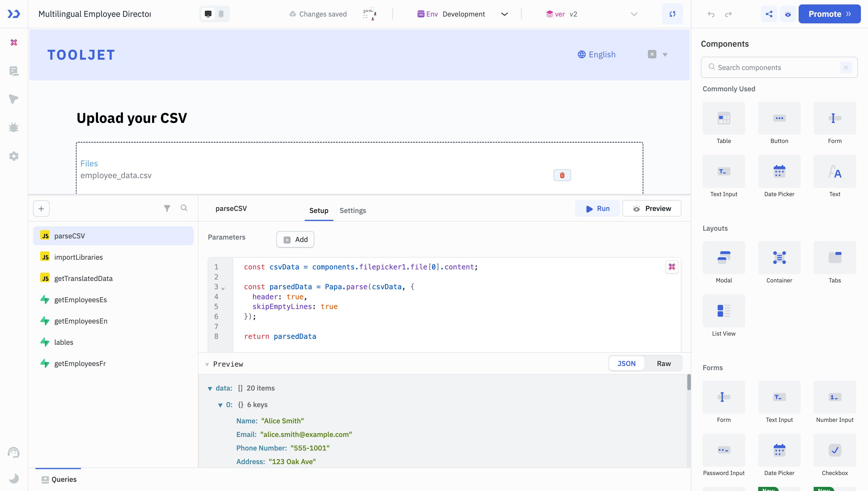Click the red delete file trash icon

[x=562, y=175]
